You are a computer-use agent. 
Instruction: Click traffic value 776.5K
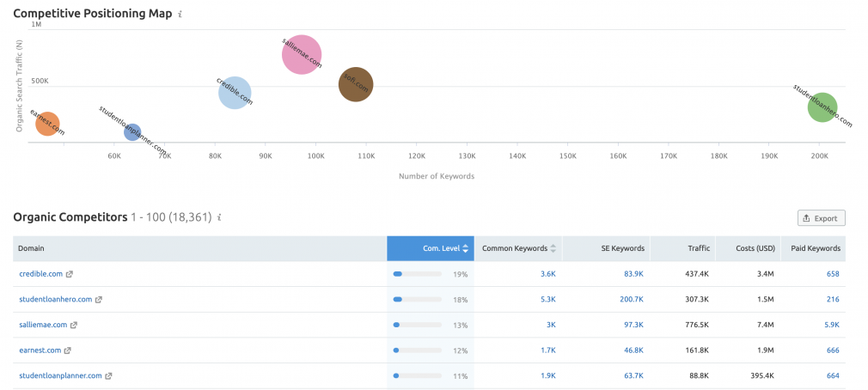[698, 325]
